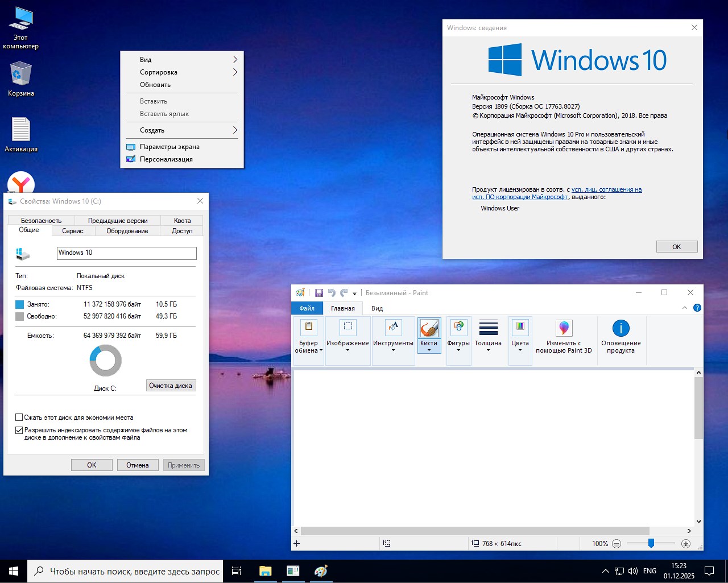Switch to the Вид tab in Paint
The width and height of the screenshot is (728, 583).
click(377, 308)
